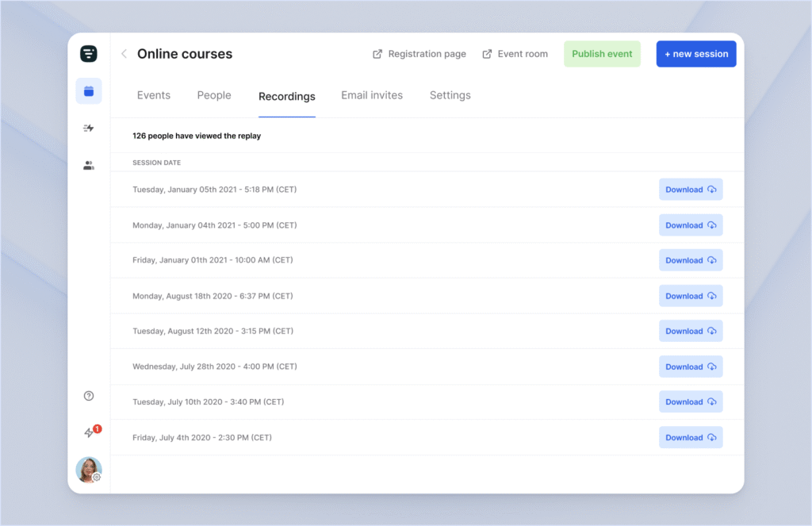Viewport: 812px width, 526px height.
Task: Select the Email invites tab
Action: coord(372,95)
